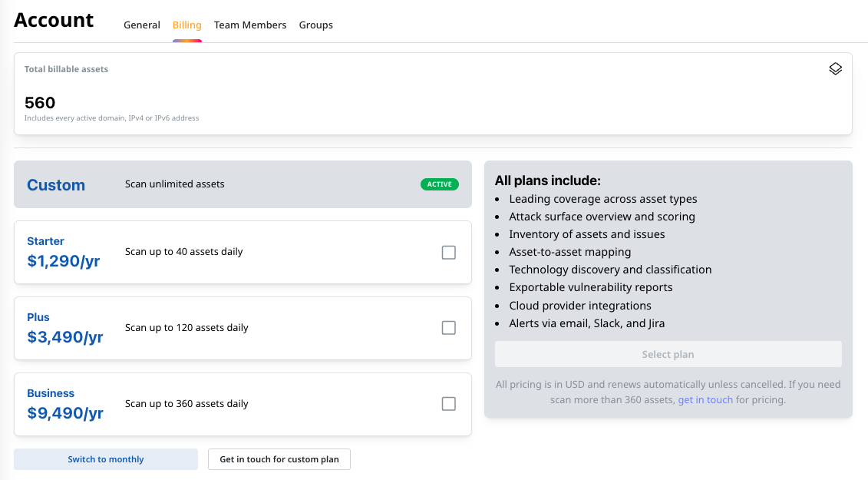Switch to the Groups tab
The image size is (868, 480).
(315, 25)
